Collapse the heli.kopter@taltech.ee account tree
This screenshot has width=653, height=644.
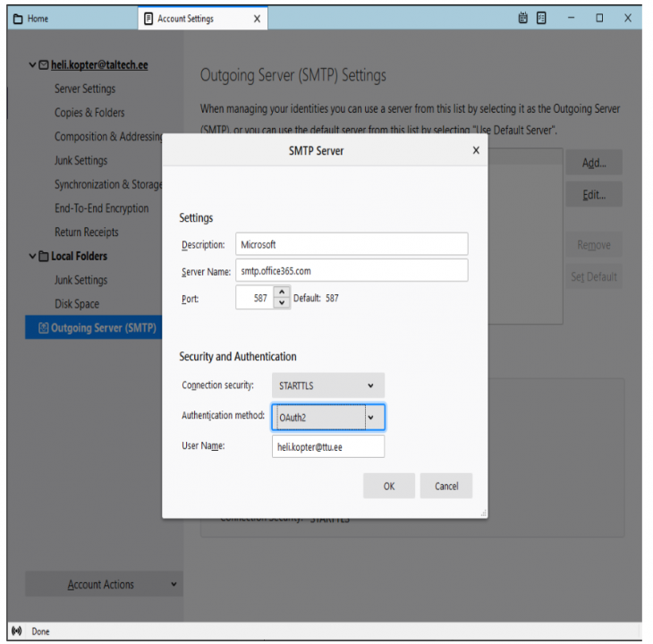[x=32, y=65]
